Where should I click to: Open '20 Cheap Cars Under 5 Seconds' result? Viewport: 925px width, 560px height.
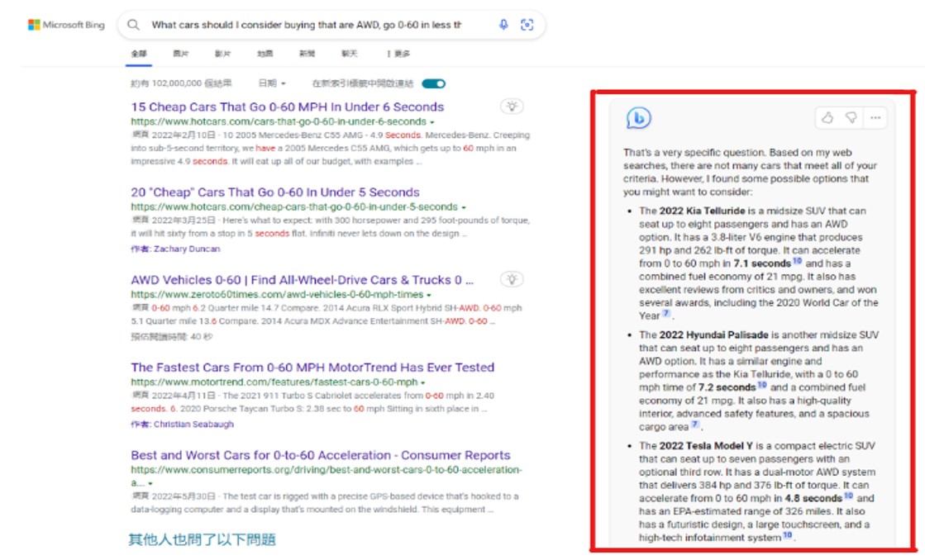(275, 192)
